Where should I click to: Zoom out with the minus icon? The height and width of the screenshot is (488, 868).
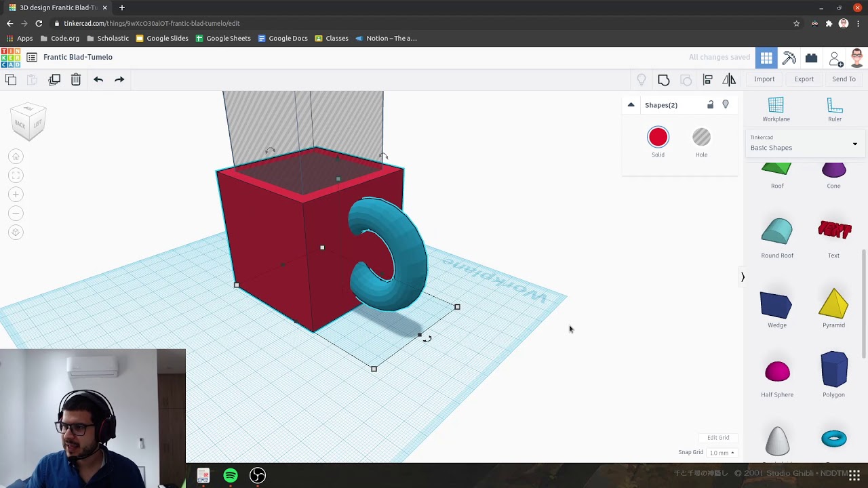[x=16, y=213]
